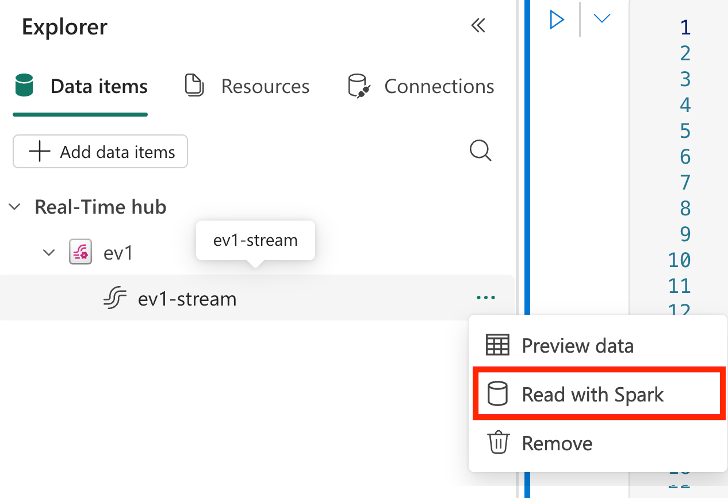Click the Remove trash icon
Image resolution: width=728 pixels, height=499 pixels.
(497, 443)
